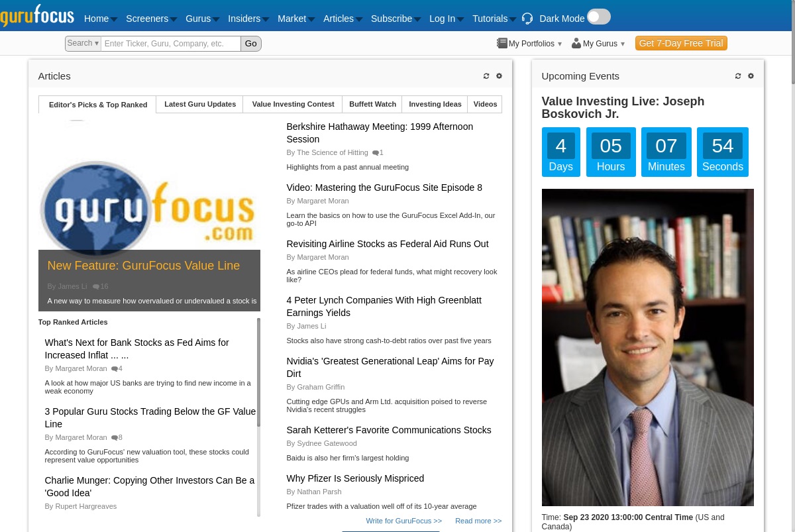795x532 pixels.
Task: Open the Subscribe menu
Action: (x=392, y=19)
